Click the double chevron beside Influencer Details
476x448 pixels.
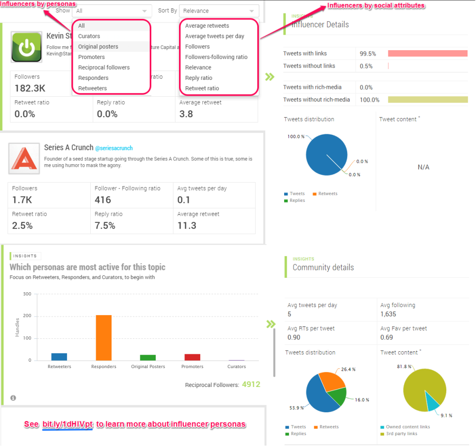coord(270,77)
